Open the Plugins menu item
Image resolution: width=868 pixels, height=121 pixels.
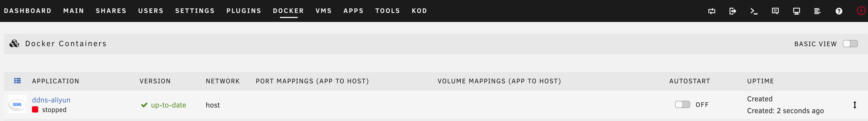click(244, 11)
